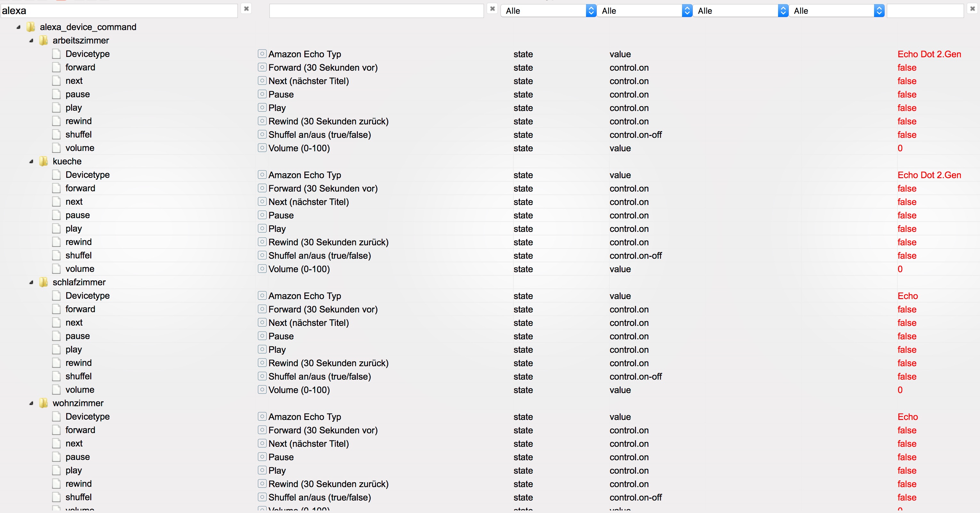Click state icon beside schlafzimmer Shuffel an/aus
The image size is (980, 513).
pos(262,376)
